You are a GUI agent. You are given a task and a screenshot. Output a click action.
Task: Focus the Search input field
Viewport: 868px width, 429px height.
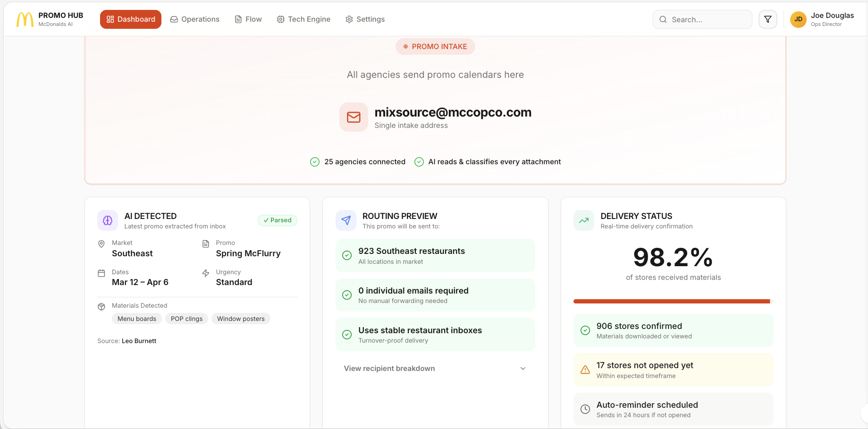click(702, 19)
